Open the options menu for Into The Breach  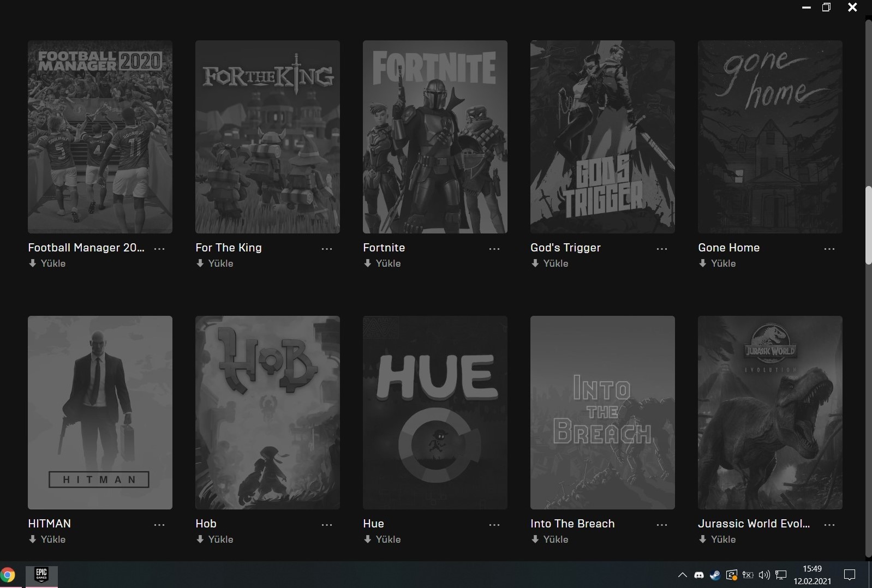coord(662,525)
